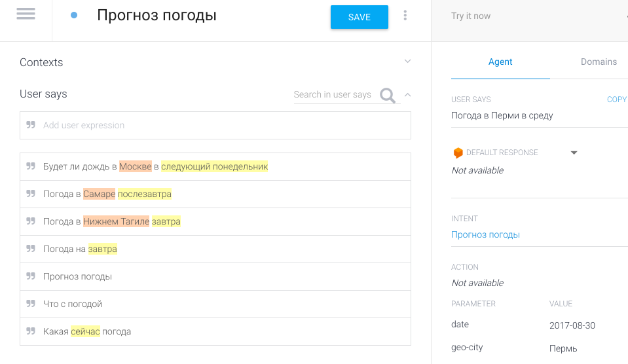The height and width of the screenshot is (364, 628).
Task: Open the 'Прогноз погоды' intent link
Action: [x=485, y=234]
